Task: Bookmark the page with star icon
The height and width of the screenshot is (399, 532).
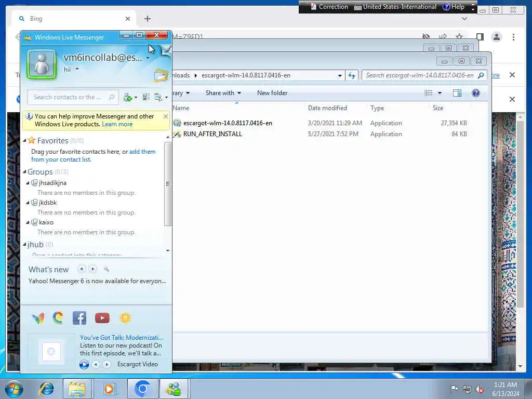Action: 459,37
